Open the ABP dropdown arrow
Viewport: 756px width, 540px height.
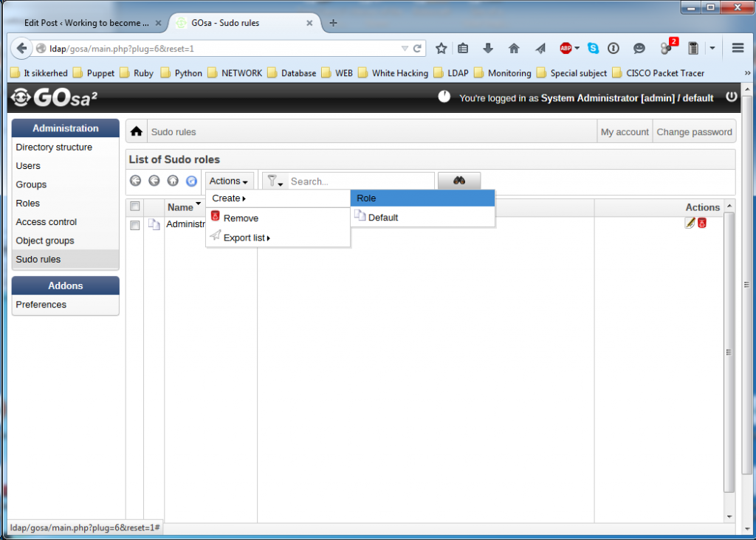577,48
